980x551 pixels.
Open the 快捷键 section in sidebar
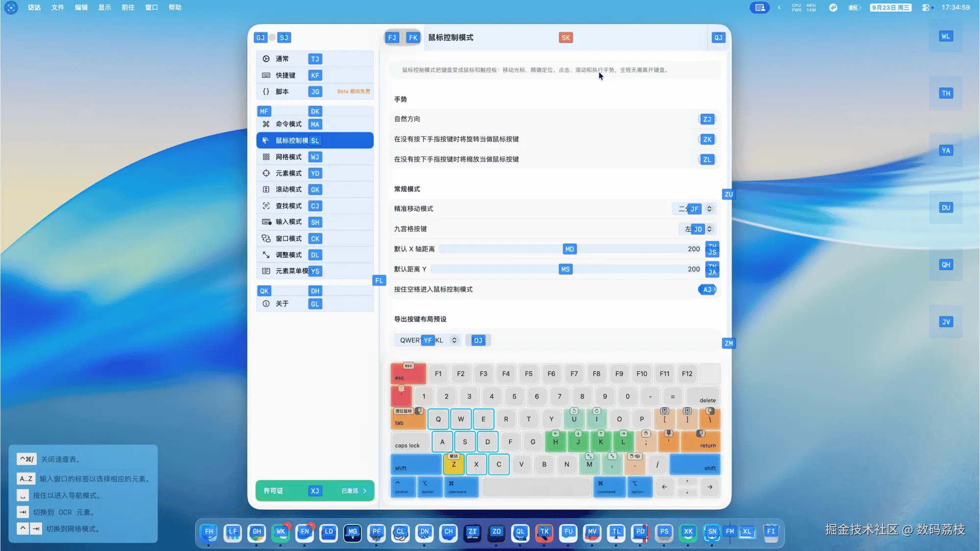(x=315, y=75)
